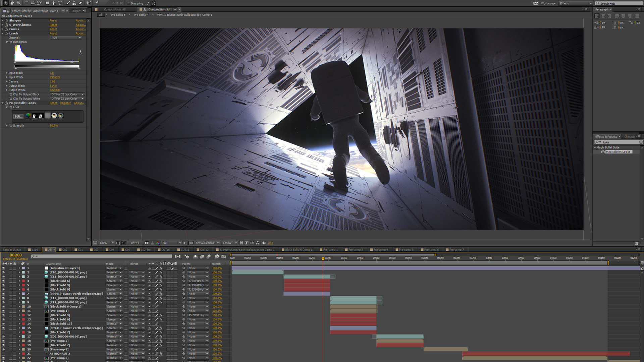The width and height of the screenshot is (644, 362).
Task: Click the Region of Interest icon
Action: tap(185, 243)
